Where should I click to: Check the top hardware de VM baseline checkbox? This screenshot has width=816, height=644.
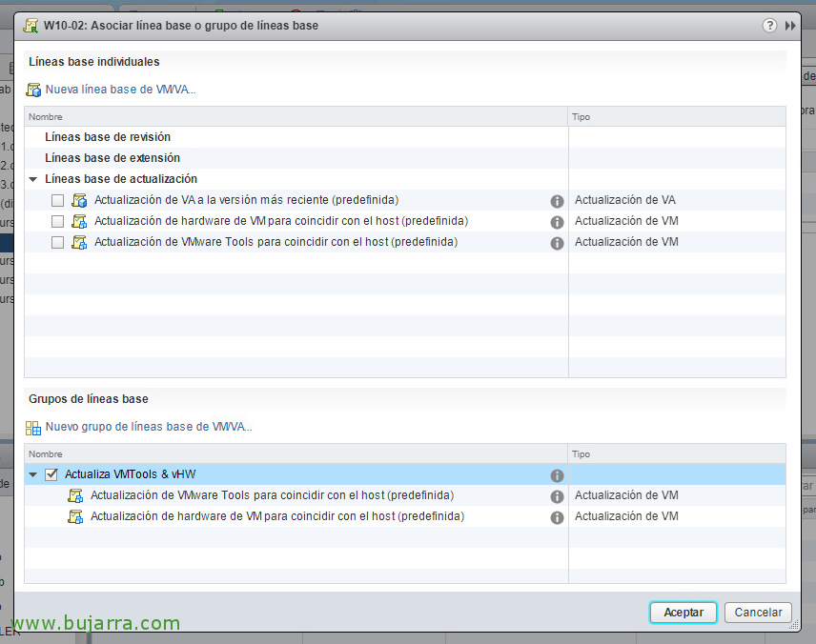tap(58, 222)
